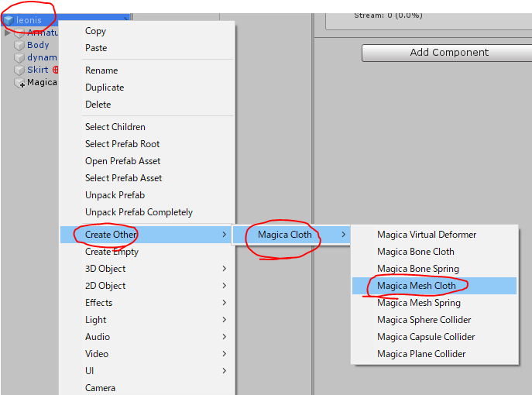Click the Add Component button
532x395 pixels.
pyautogui.click(x=447, y=53)
